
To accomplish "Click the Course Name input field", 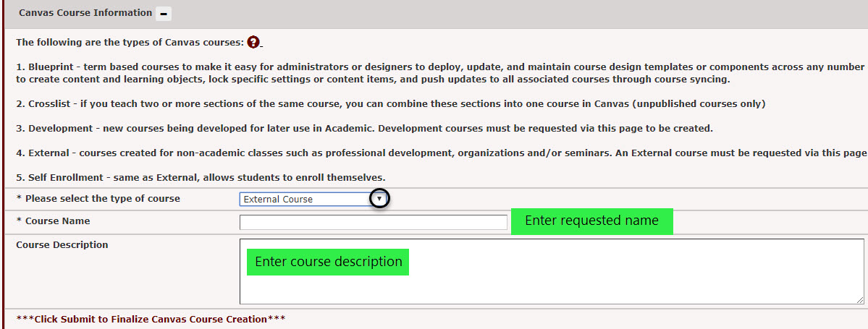I will click(373, 222).
